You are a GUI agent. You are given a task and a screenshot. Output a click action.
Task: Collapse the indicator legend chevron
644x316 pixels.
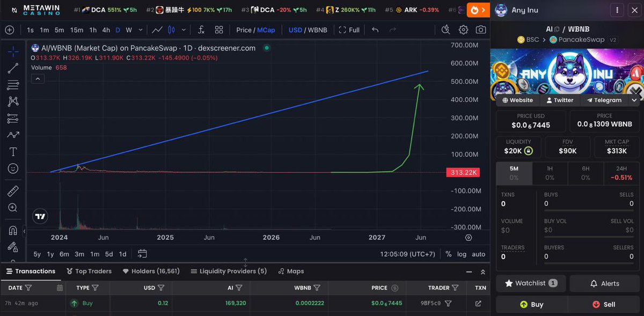click(x=37, y=79)
